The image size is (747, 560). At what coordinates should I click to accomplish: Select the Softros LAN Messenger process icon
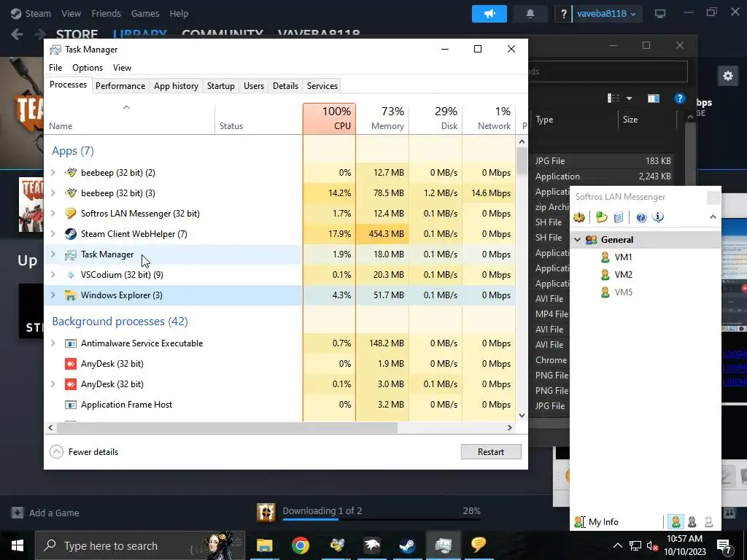71,214
